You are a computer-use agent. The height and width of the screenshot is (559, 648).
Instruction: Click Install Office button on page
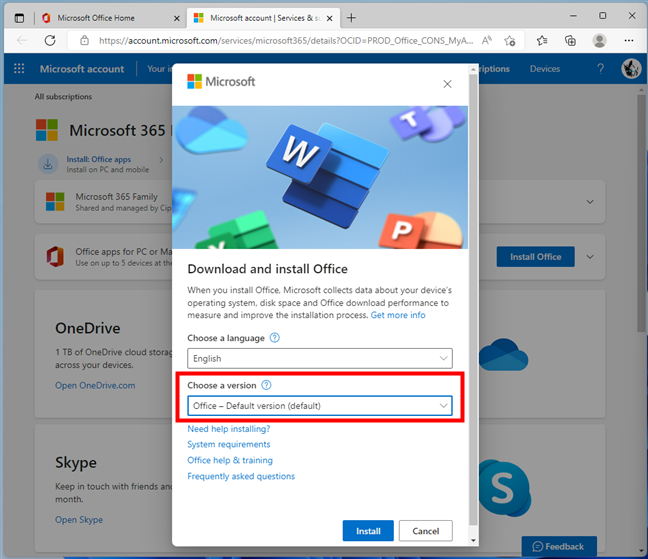click(535, 257)
